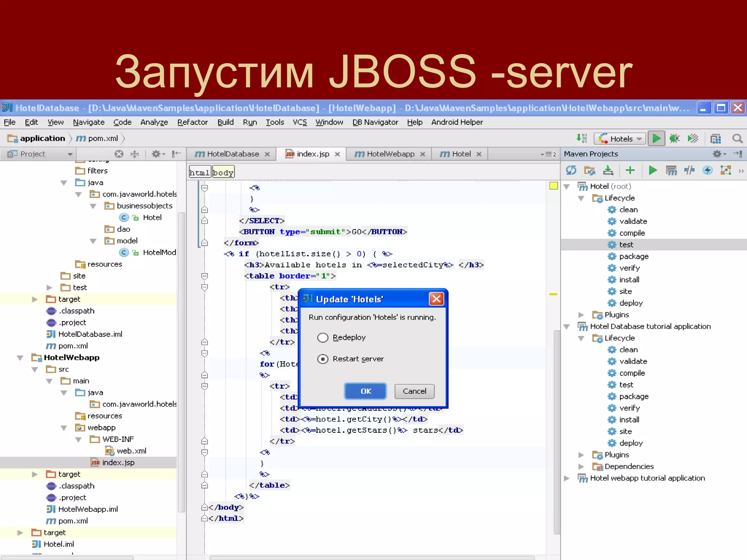The image size is (747, 560).
Task: Hide the Maven Projects panel
Action: [x=738, y=154]
